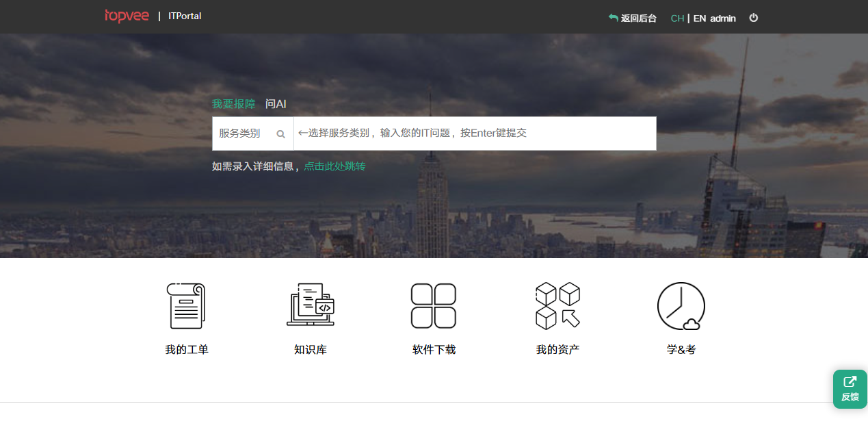Open the 学&考 clock icon

(681, 306)
